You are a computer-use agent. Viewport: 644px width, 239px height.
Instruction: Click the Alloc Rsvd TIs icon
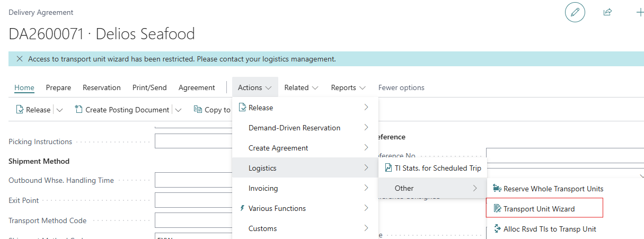497,229
